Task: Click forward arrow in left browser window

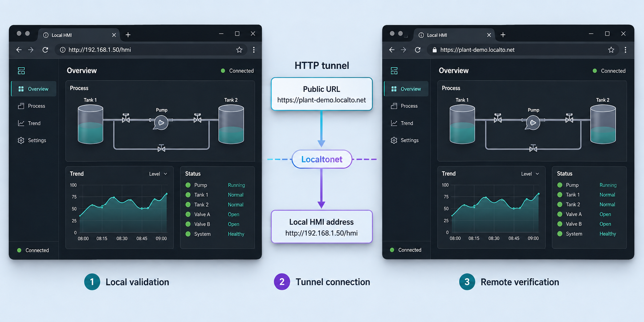Action: click(x=31, y=50)
